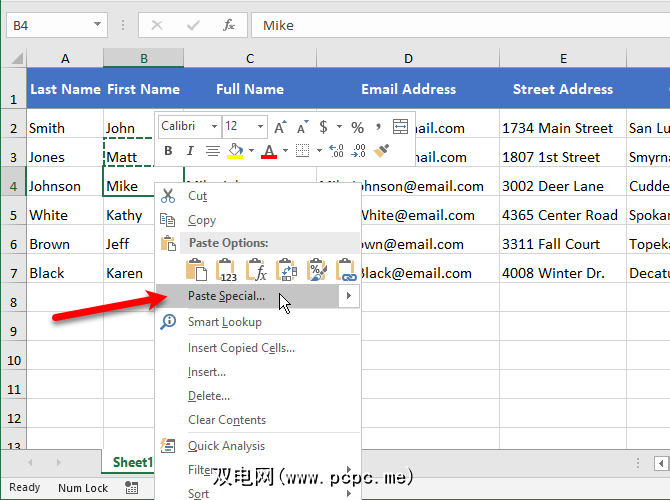Screen dimensions: 670x500
Task: Click the Email Address header cell
Action: (x=408, y=89)
